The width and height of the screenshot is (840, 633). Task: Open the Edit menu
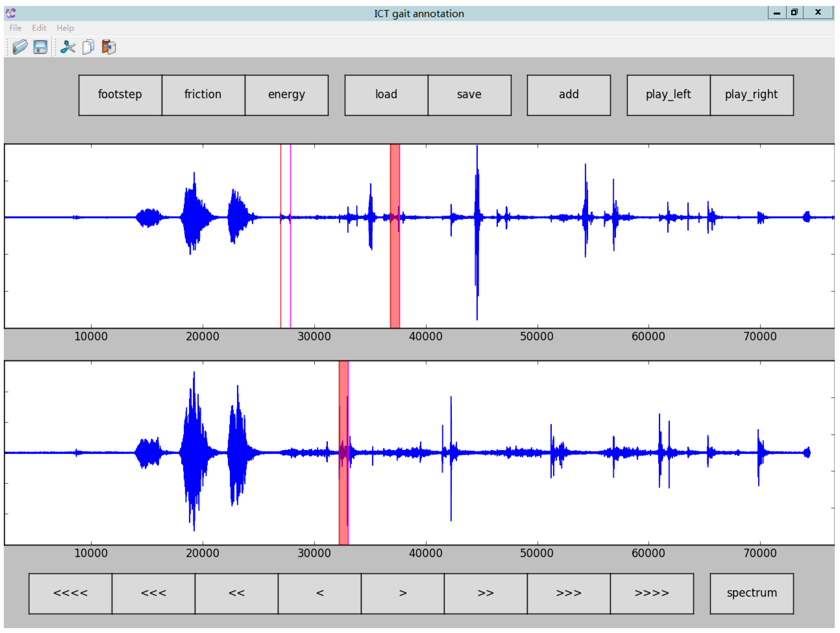point(39,28)
